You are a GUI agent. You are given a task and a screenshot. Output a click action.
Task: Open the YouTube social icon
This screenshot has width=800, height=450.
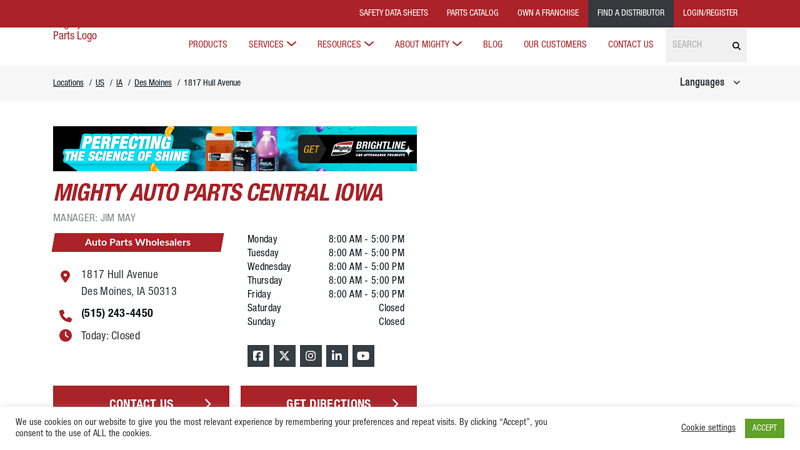(x=363, y=356)
